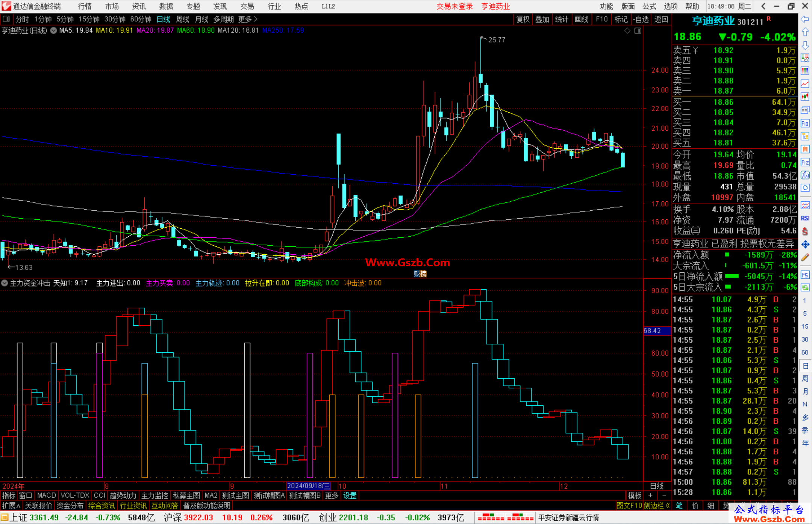Click the 5日净流入额 green bar
The image size is (812, 524).
click(732, 276)
